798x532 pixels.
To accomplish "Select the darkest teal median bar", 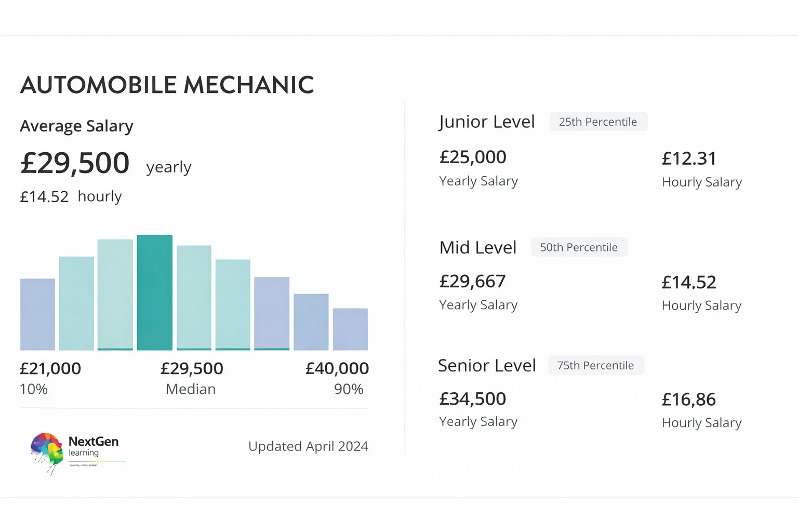I will pos(155,292).
